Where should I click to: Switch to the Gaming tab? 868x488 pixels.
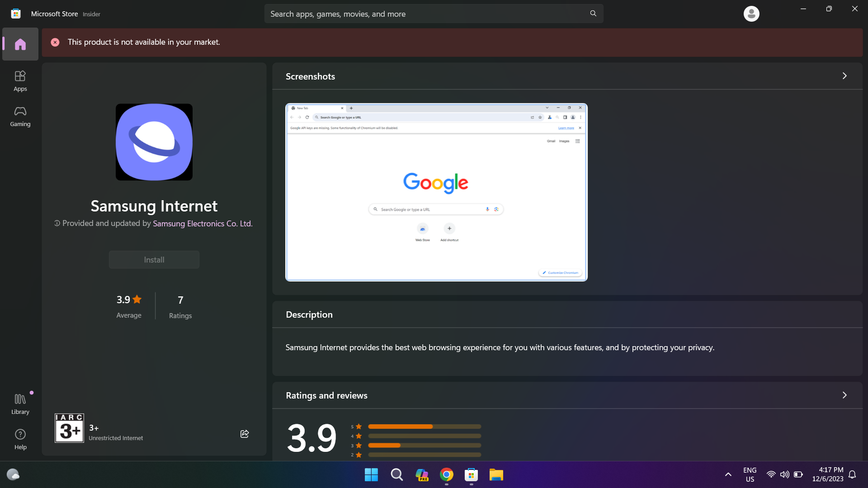click(20, 116)
